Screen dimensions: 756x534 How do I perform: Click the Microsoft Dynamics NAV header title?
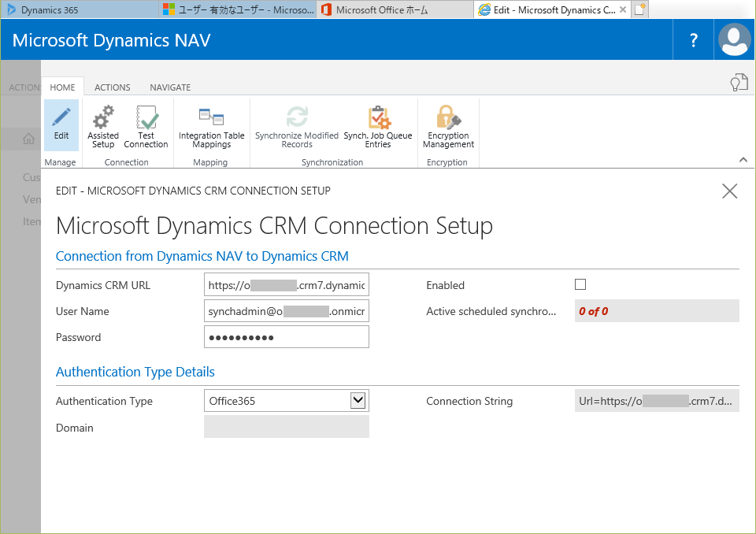111,40
